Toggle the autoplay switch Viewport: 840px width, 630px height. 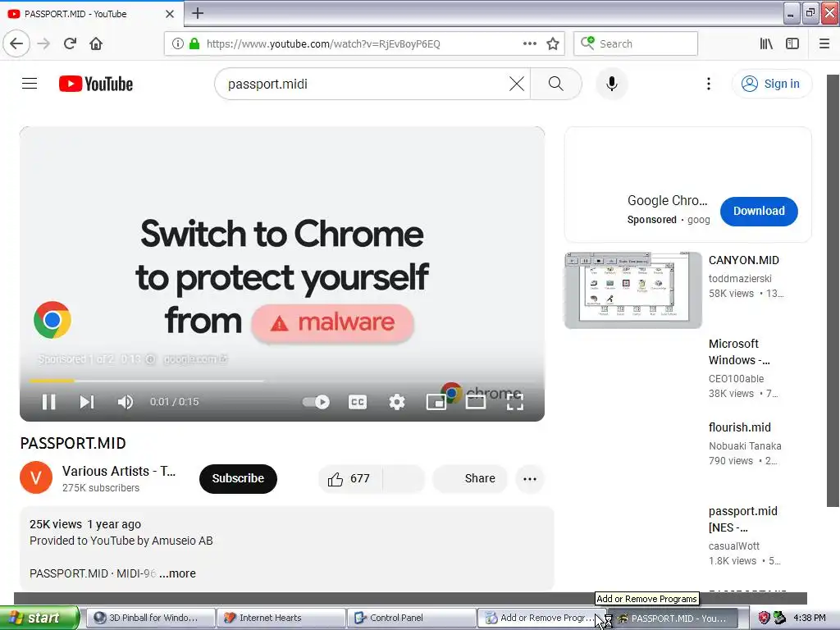pos(317,402)
